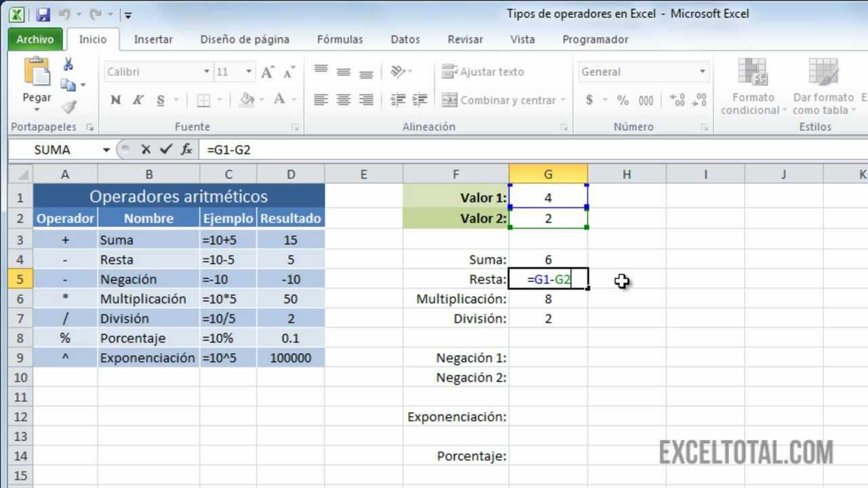
Task: Switch to Diseño de página tab
Action: (x=245, y=39)
